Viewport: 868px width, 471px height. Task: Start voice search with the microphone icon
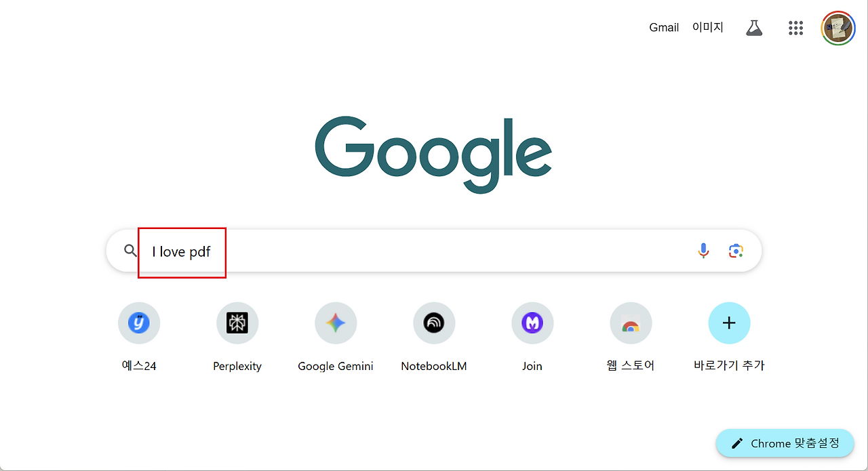coord(703,251)
